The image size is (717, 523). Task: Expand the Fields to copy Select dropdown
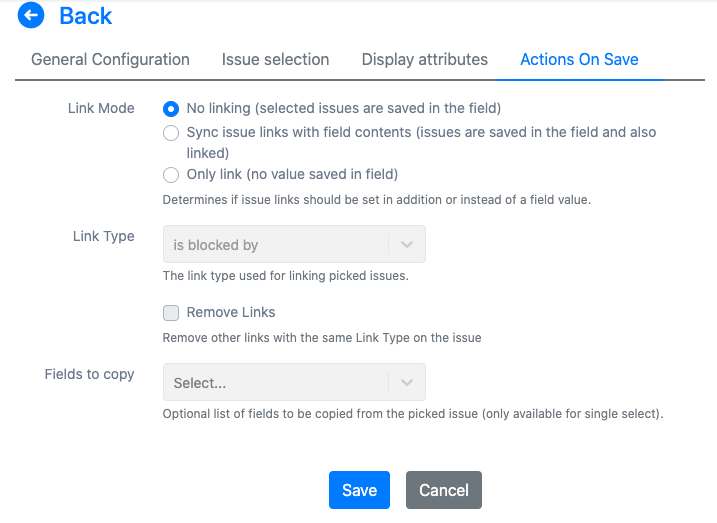[x=294, y=382]
